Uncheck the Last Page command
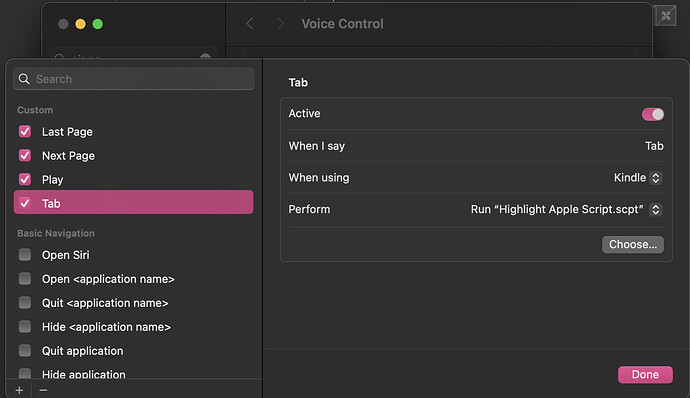690x398 pixels. (x=25, y=131)
